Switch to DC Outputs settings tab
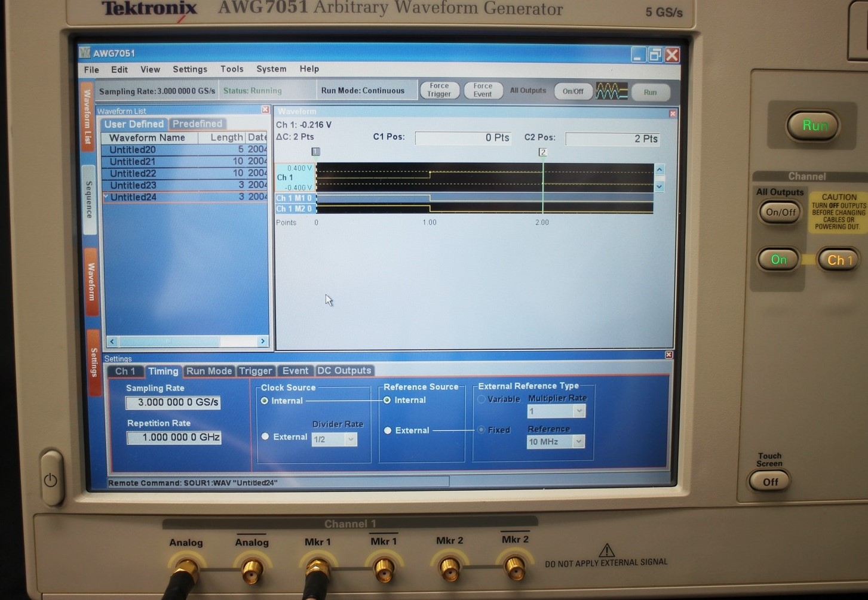 click(344, 370)
